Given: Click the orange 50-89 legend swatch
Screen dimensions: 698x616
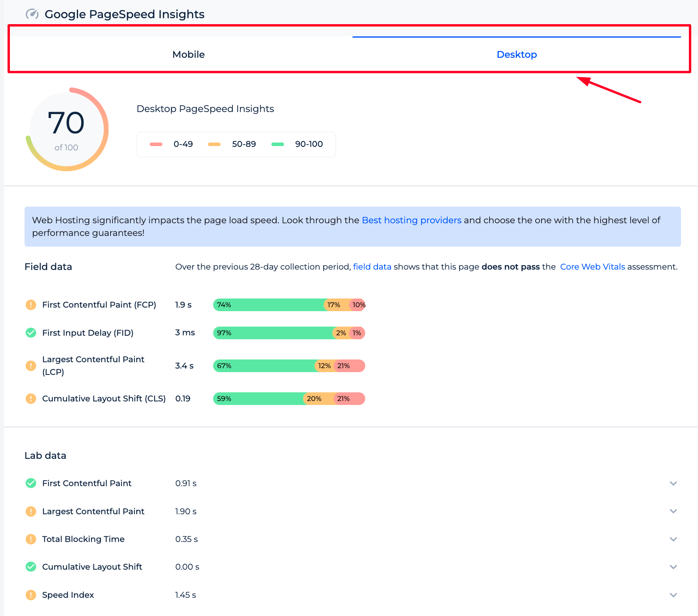Looking at the screenshot, I should (214, 144).
